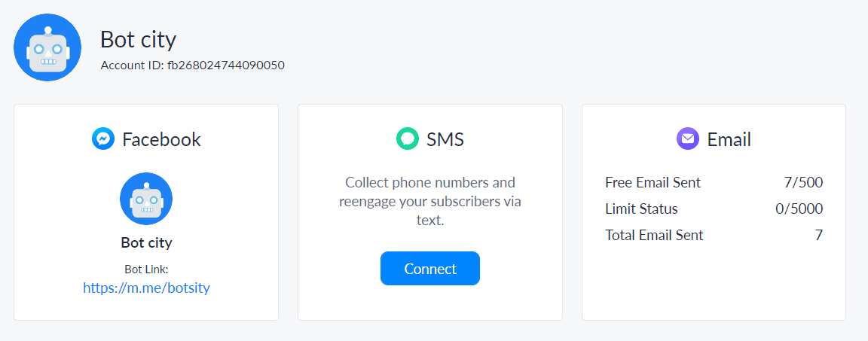Click the purple Email envelope icon

tap(687, 139)
